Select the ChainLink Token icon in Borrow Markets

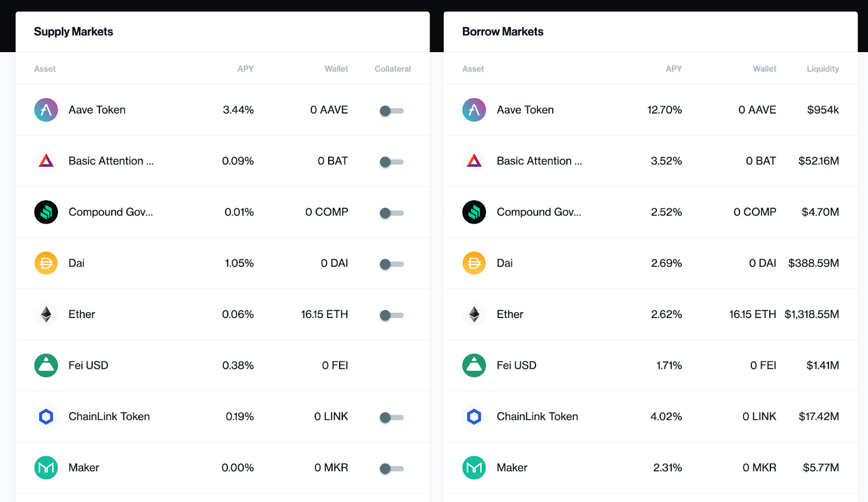(x=474, y=416)
